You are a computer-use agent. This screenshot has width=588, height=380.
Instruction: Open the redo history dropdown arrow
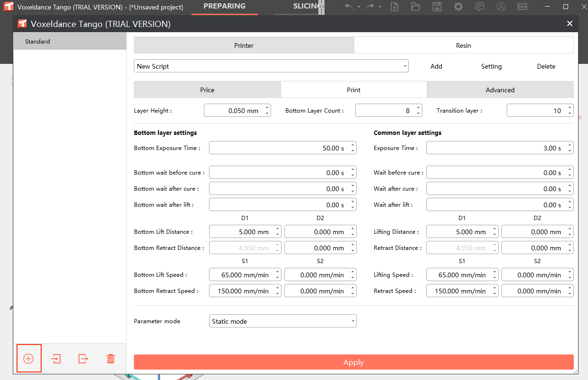pyautogui.click(x=380, y=7)
